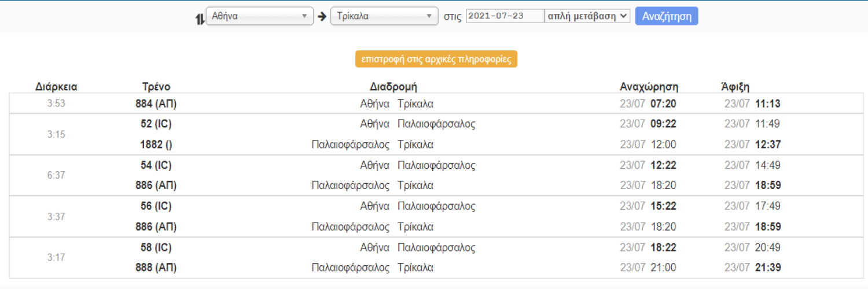Open the Τρίκαλα destination station dropdown
The width and height of the screenshot is (868, 289).
384,16
